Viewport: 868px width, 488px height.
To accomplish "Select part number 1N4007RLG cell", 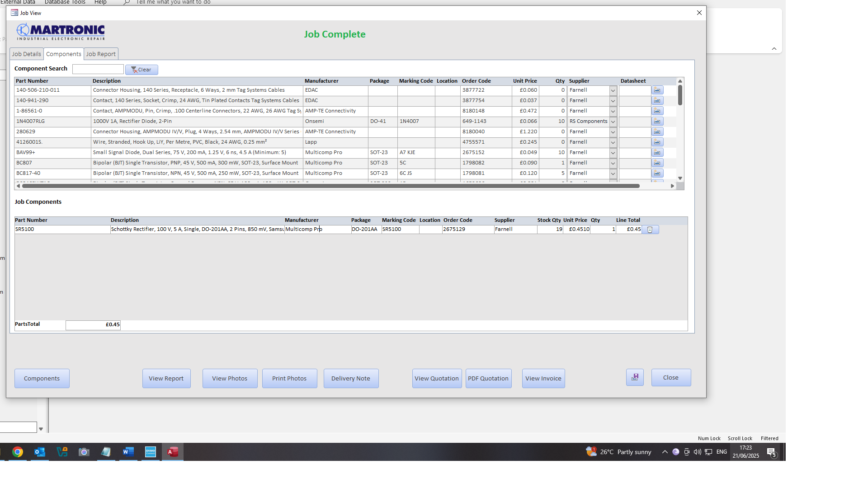I will [x=52, y=122].
